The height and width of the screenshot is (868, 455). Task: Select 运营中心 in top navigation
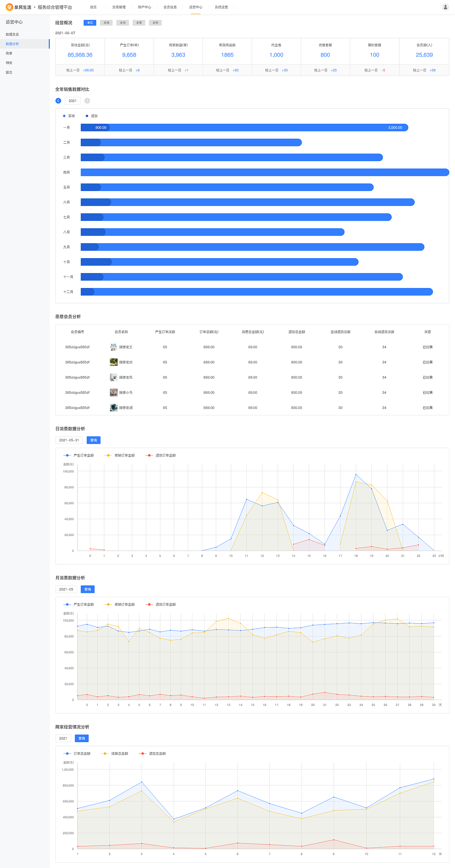[x=196, y=7]
